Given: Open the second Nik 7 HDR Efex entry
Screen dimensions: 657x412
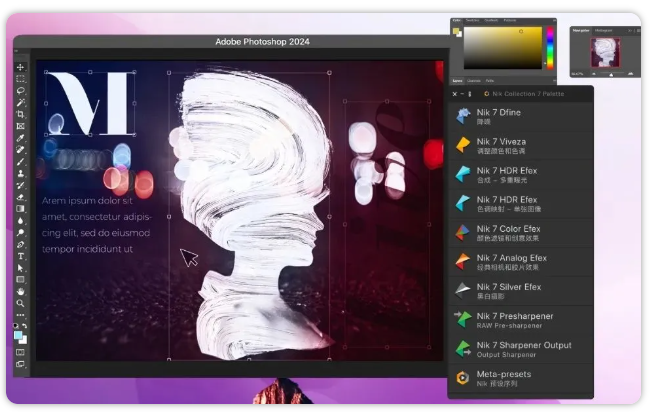Looking at the screenshot, I should pyautogui.click(x=521, y=204).
